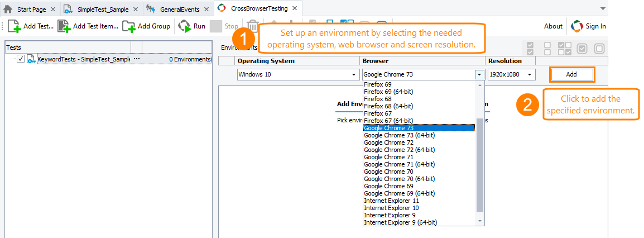
Task: Click the browser list scroll-down arrow
Action: [x=479, y=222]
